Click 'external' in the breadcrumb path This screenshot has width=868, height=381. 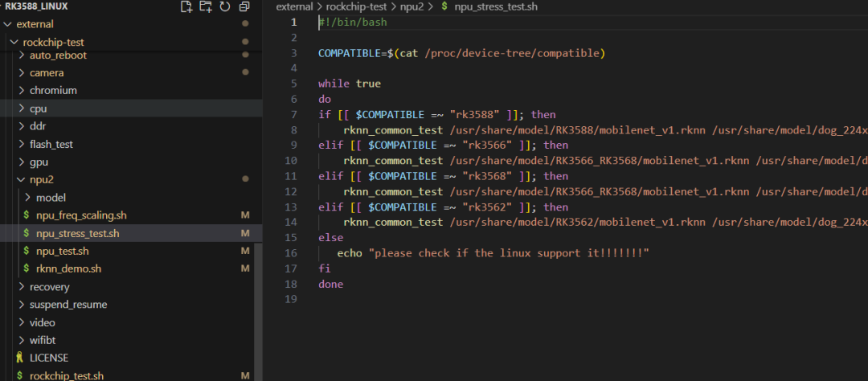tap(294, 6)
